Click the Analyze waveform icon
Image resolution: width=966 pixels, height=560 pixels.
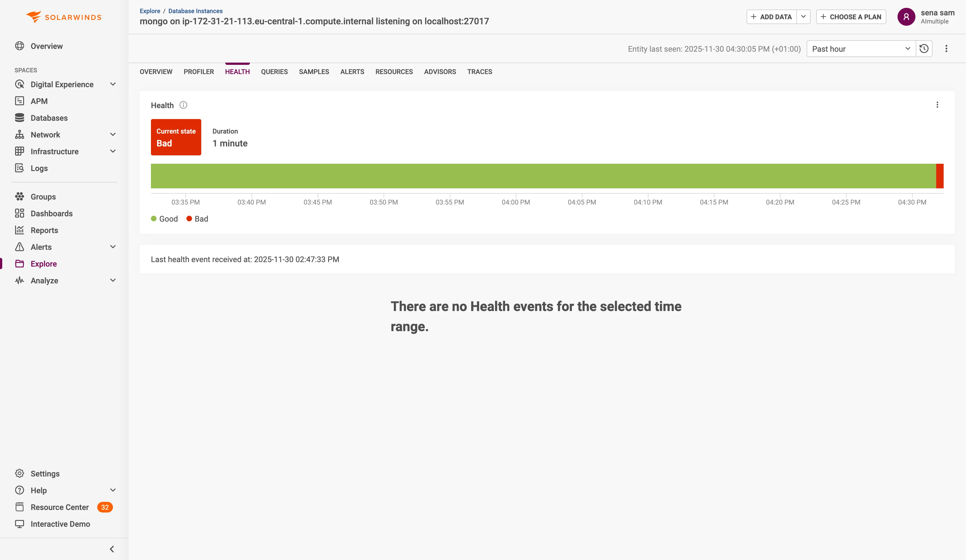pos(20,280)
